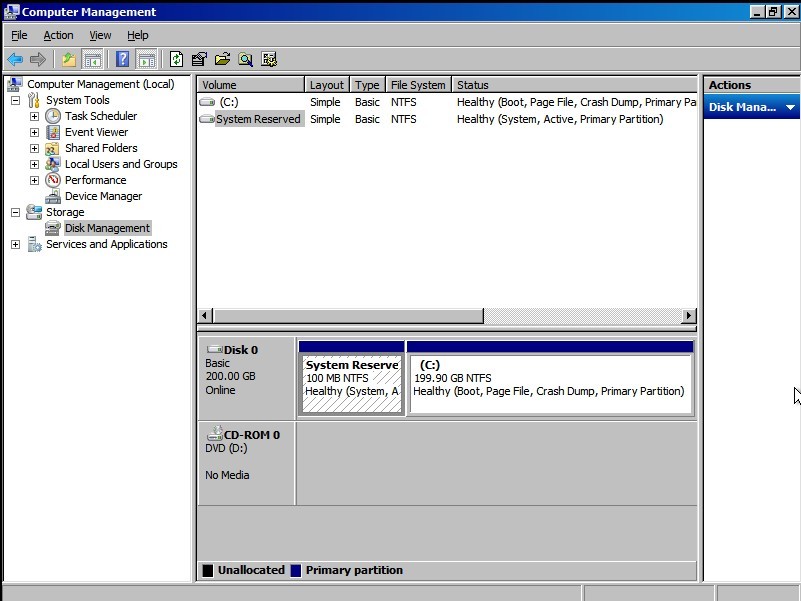
Task: Click the Back arrow toolbar button
Action: tap(15, 60)
